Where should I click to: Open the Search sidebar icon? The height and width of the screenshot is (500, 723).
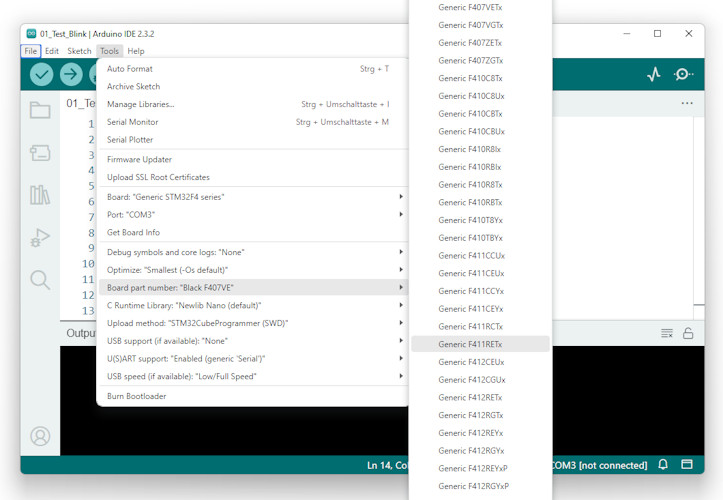coord(40,280)
